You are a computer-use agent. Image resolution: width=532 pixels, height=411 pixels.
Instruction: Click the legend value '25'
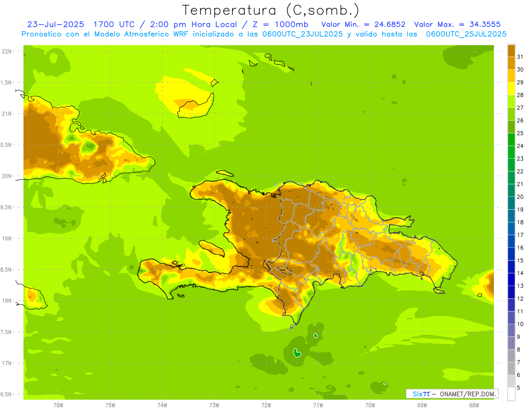point(520,133)
